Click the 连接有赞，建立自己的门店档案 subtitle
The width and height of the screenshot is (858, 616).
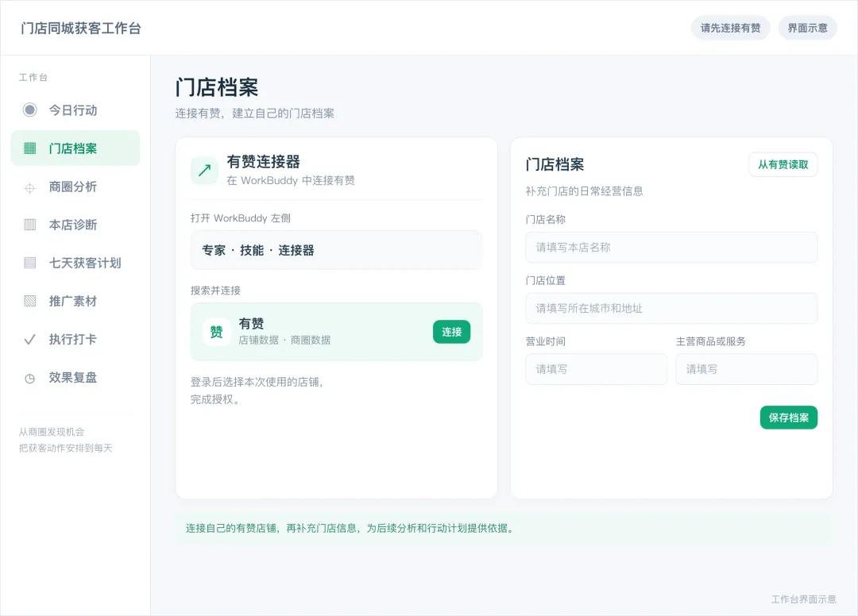[x=254, y=114]
